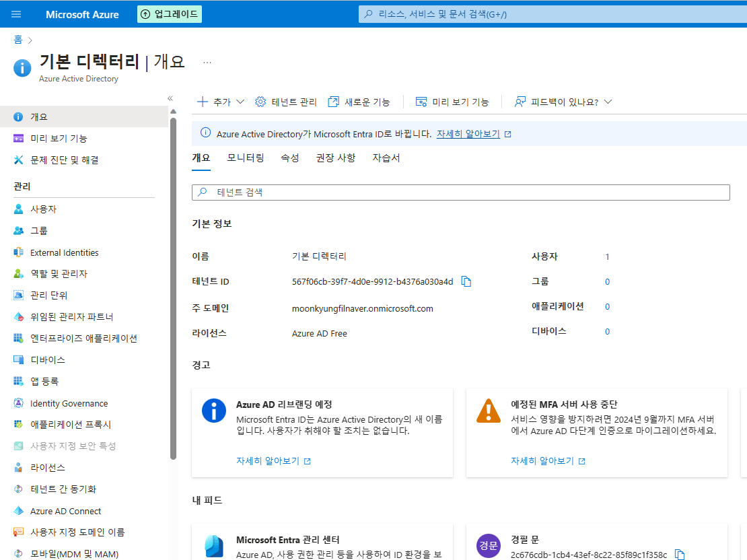Open 문제 진단 및 해결 wrench icon

tap(19, 160)
